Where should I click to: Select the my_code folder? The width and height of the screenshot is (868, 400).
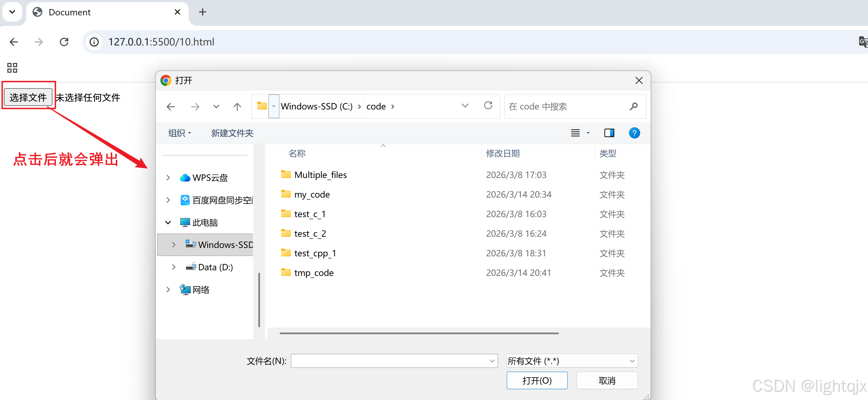(x=312, y=194)
